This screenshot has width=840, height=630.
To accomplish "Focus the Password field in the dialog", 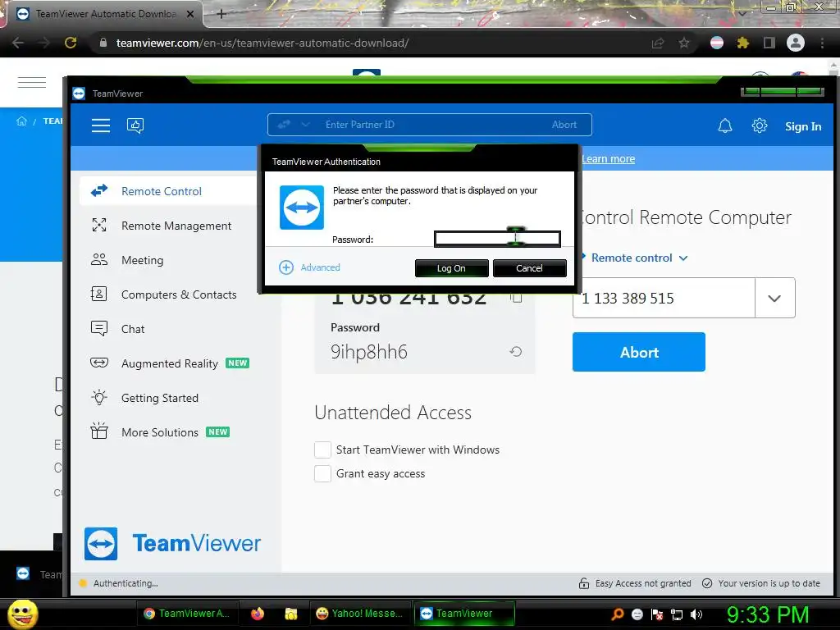I will tap(497, 239).
